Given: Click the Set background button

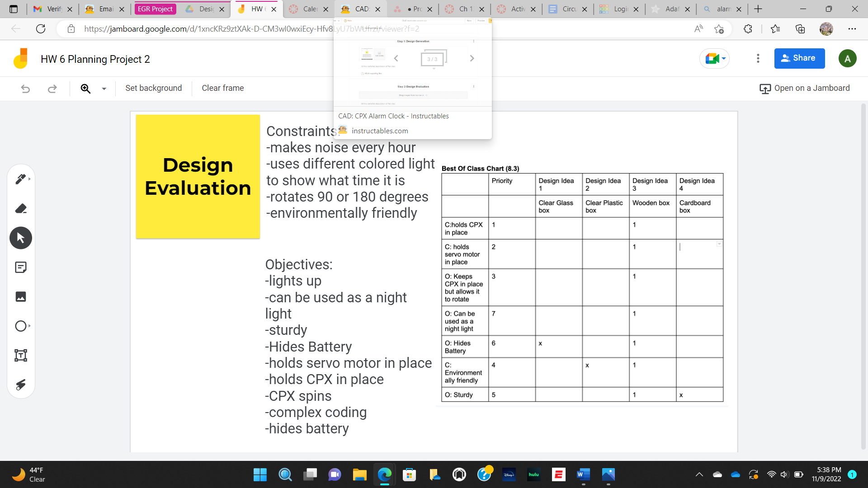Looking at the screenshot, I should pyautogui.click(x=153, y=88).
